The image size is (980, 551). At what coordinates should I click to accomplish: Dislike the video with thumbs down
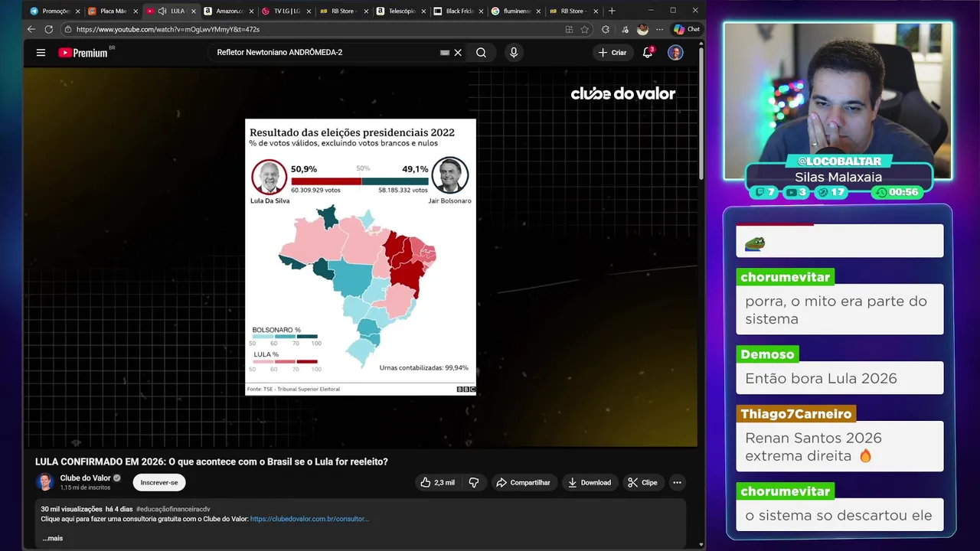[x=474, y=482]
